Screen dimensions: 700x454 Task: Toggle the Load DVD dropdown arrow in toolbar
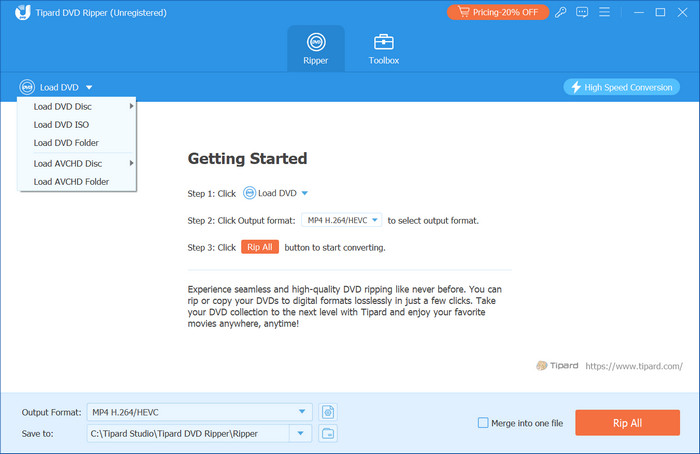click(x=89, y=87)
